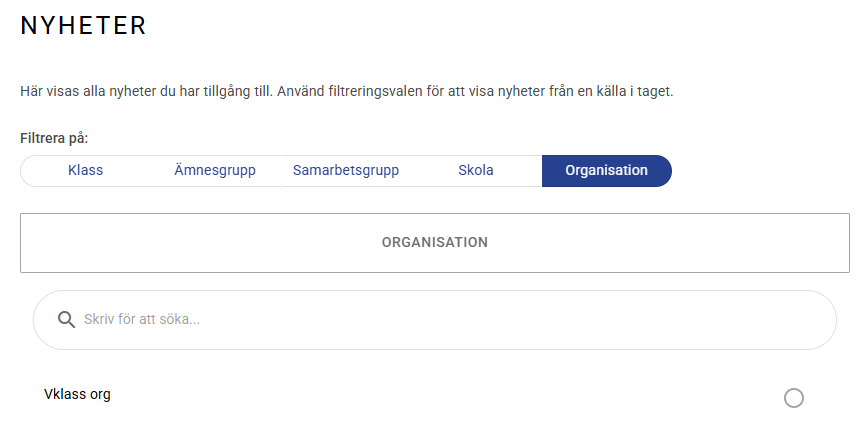Click the 'Filtrera på:' label
Viewport: 860px width, 440px height.
coord(54,138)
